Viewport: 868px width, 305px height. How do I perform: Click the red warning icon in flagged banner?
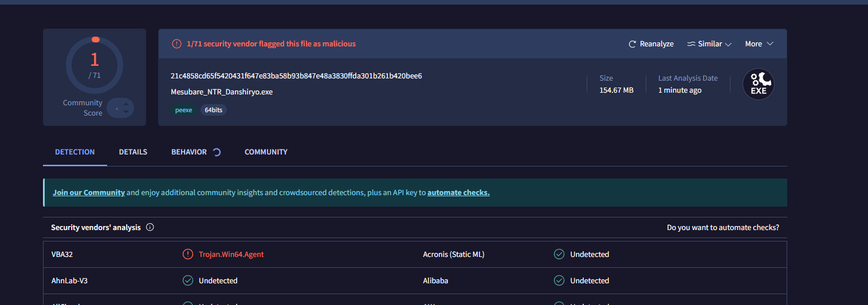(176, 44)
